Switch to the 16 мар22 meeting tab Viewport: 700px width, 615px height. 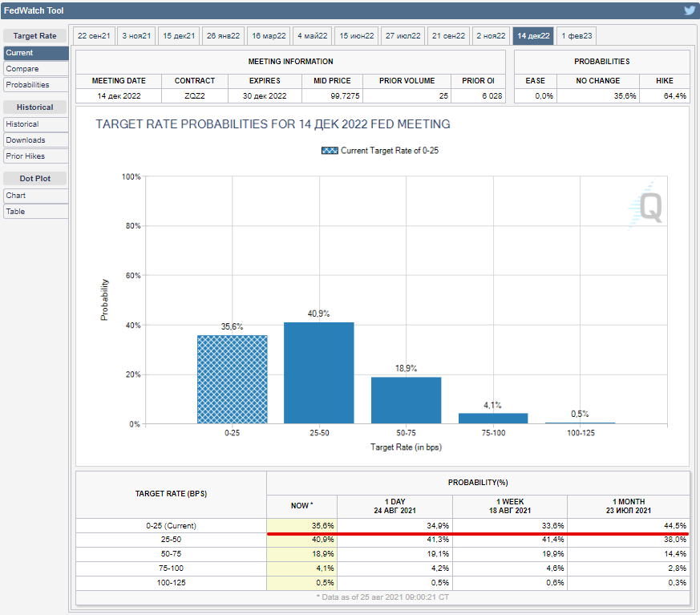coord(269,36)
